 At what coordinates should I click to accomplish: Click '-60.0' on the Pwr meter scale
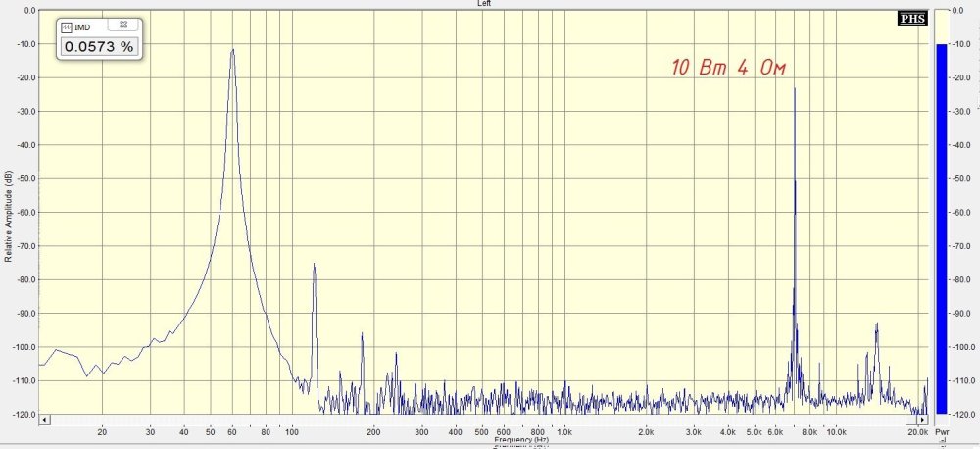[961, 213]
